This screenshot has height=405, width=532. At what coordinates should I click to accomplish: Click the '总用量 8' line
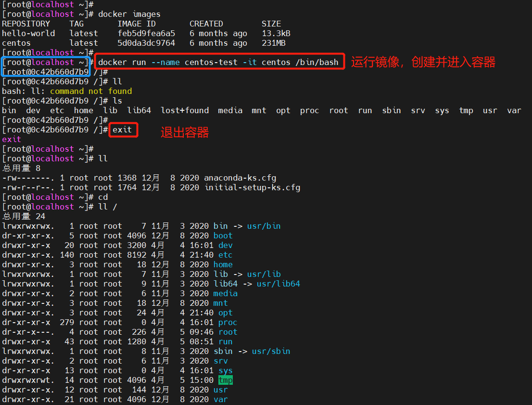21,168
